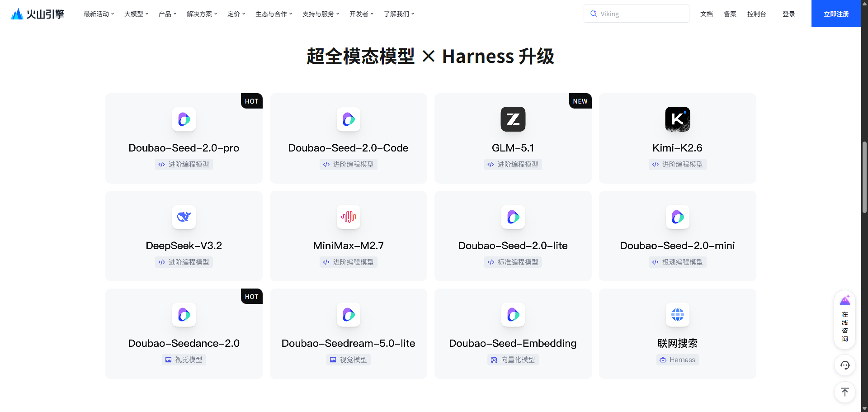Image resolution: width=868 pixels, height=412 pixels.
Task: Select the Doubao-Seed-2.0-lite model name
Action: 513,246
